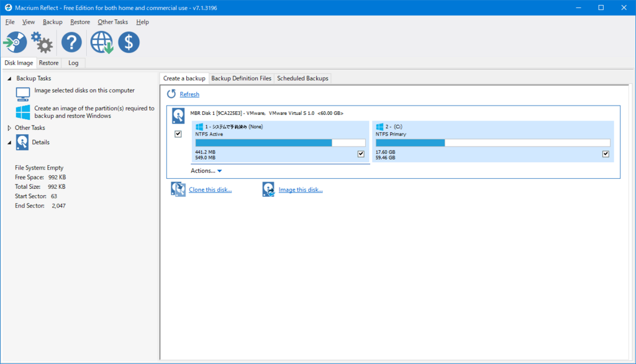This screenshot has width=636, height=364.
Task: Click the Refresh circular arrow icon
Action: [x=171, y=94]
